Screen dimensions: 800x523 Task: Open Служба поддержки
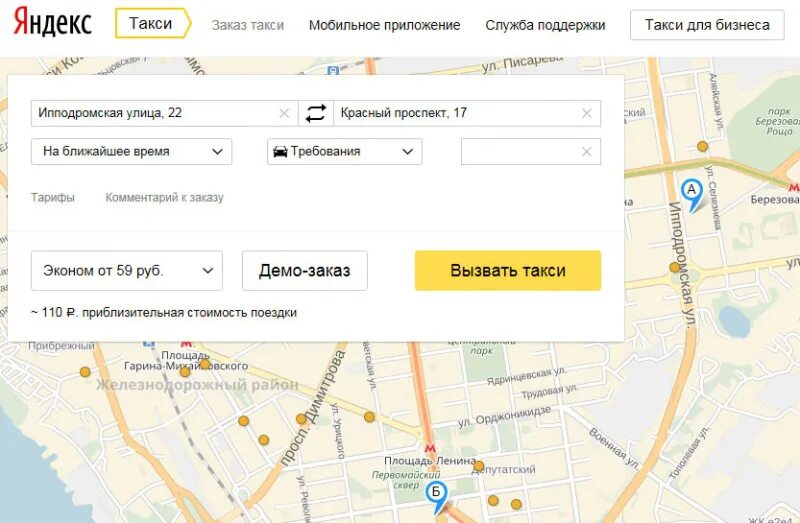(x=545, y=25)
